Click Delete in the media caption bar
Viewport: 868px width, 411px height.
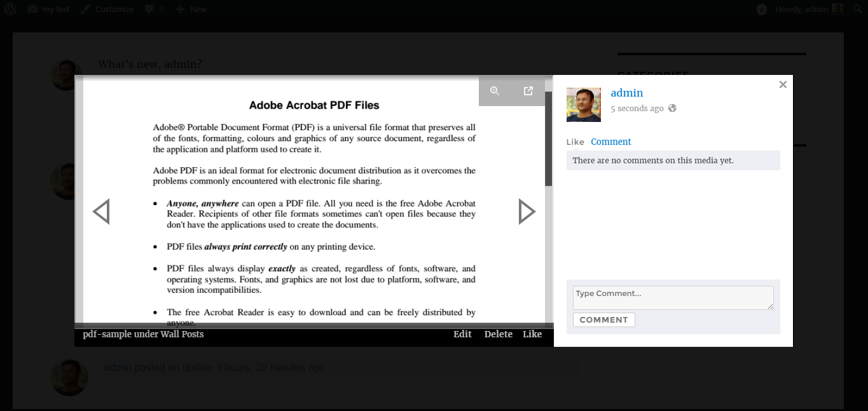coord(498,334)
